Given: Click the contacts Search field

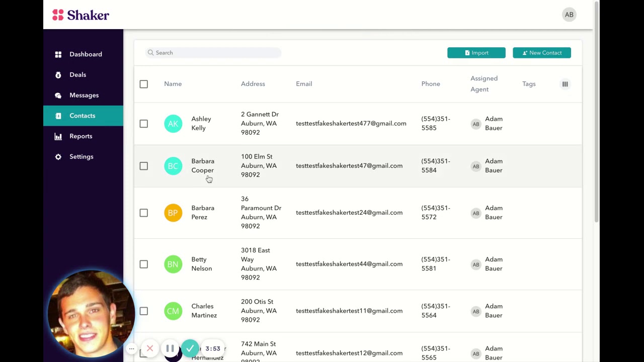Looking at the screenshot, I should tap(213, 53).
